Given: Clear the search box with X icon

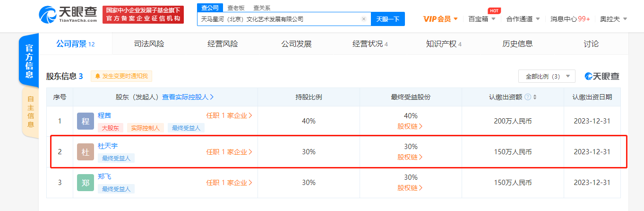Looking at the screenshot, I should (x=364, y=19).
